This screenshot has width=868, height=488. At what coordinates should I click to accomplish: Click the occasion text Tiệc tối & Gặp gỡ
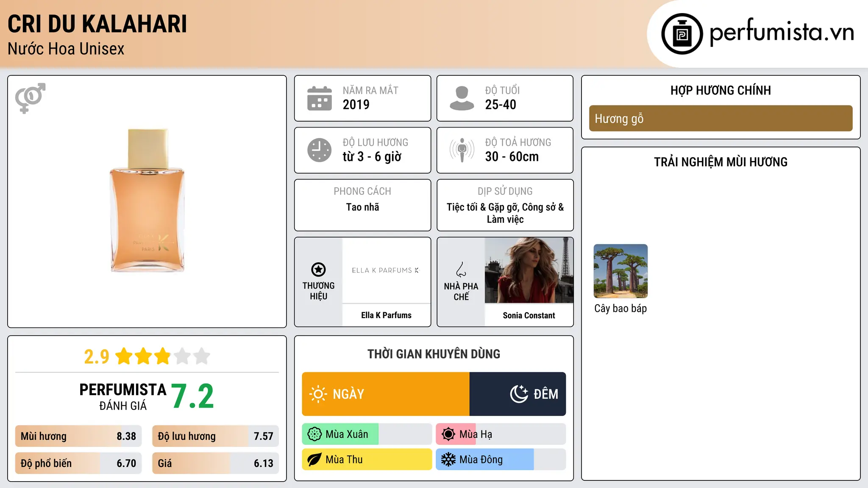tap(482, 207)
